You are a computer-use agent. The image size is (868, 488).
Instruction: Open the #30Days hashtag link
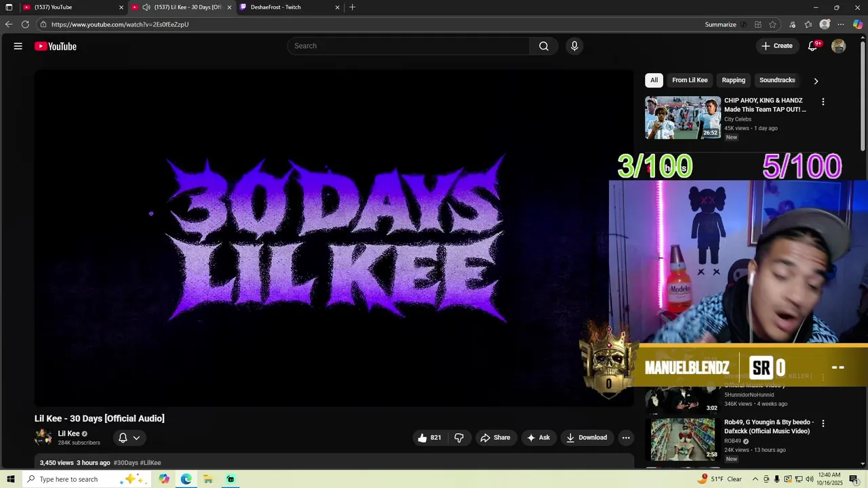tap(126, 463)
